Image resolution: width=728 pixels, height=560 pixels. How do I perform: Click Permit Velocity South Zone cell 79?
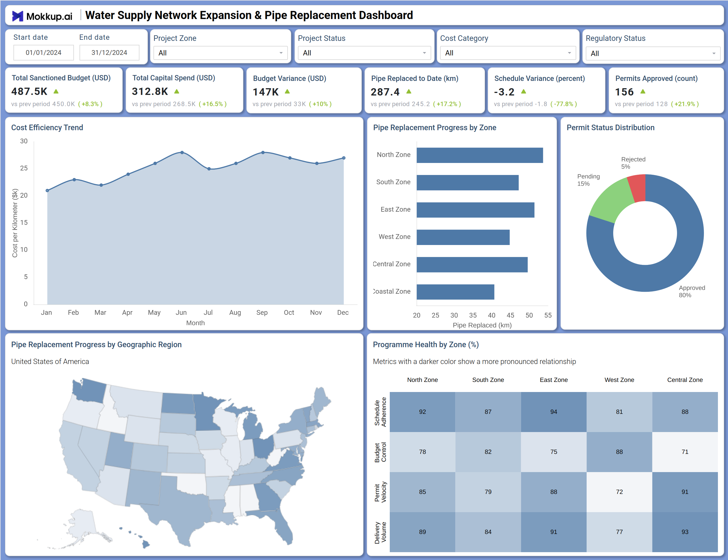488,492
